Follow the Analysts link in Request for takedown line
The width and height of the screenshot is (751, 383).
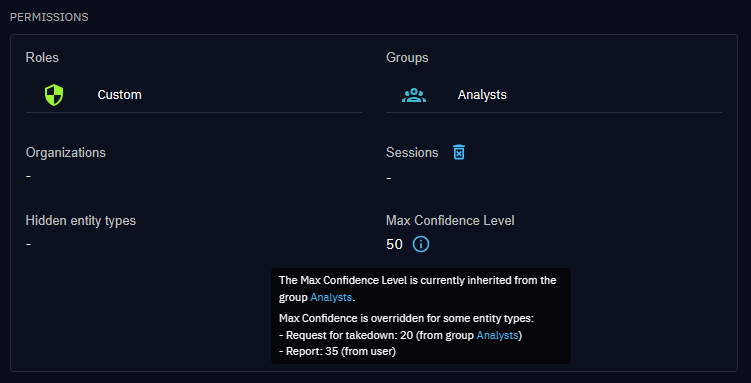tap(497, 336)
